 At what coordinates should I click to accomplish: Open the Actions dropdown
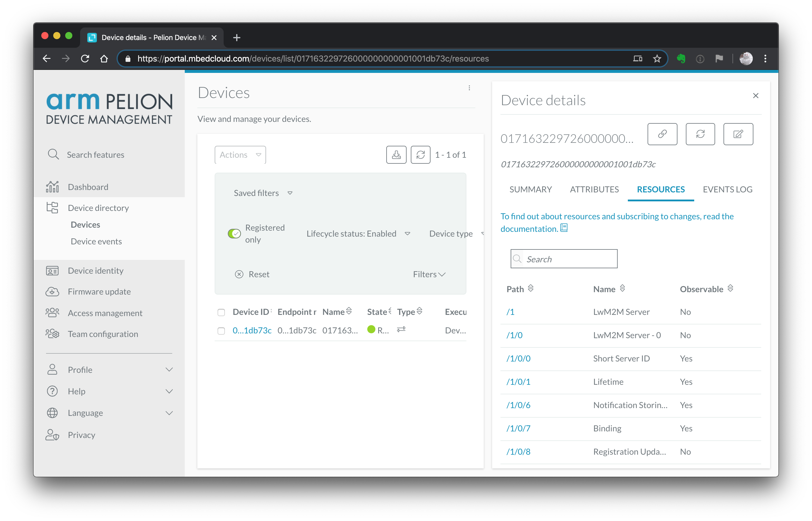coord(240,155)
